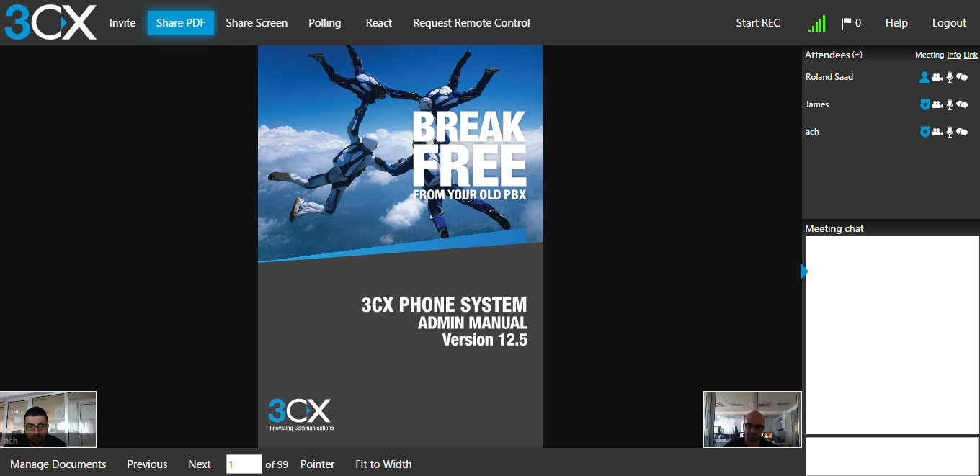The width and height of the screenshot is (980, 476).
Task: Click the webcam thumbnail of the bald man
Action: [752, 419]
